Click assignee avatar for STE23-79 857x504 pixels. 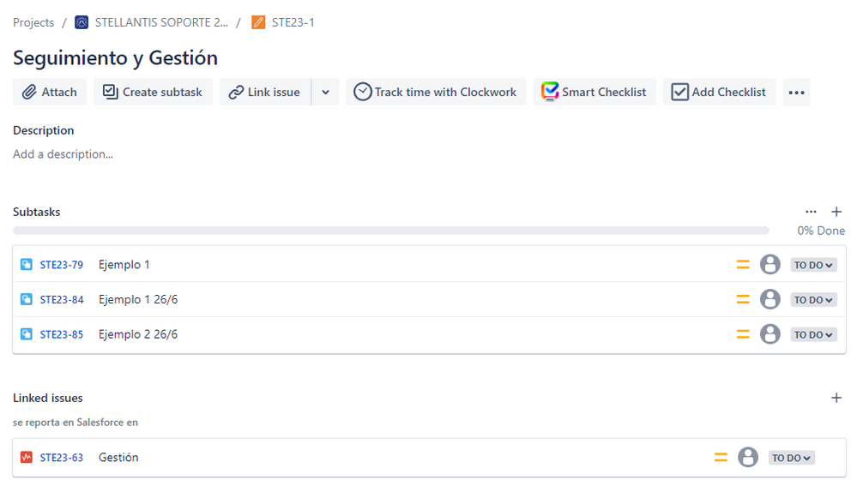(770, 264)
